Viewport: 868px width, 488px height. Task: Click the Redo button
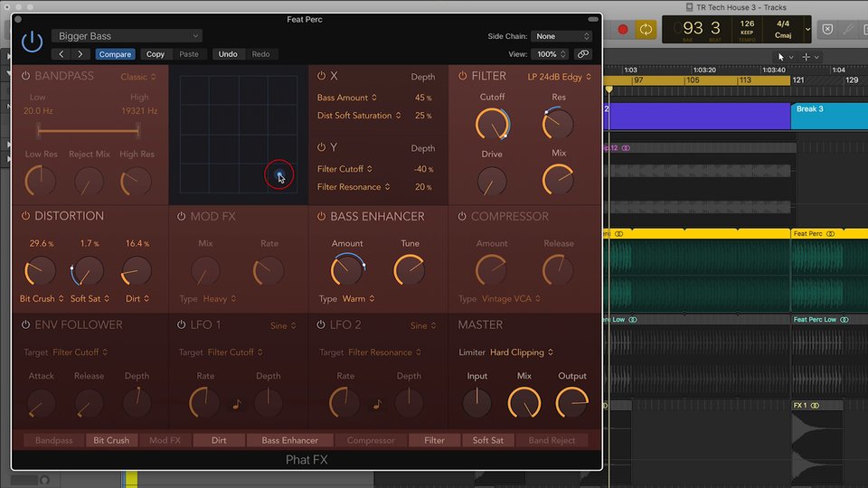click(260, 54)
